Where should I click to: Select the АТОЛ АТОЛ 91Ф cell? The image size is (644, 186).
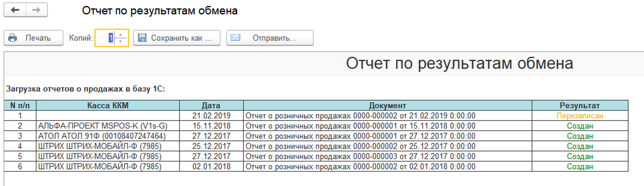tap(108, 136)
